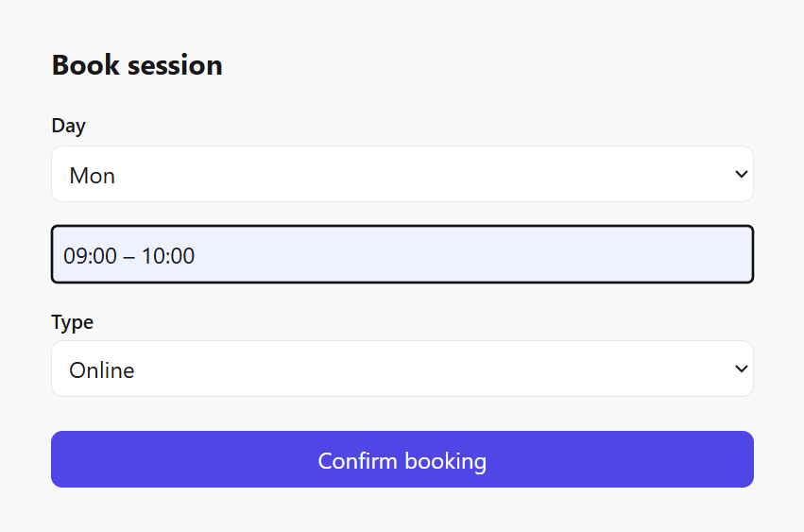
Task: Click the purple Confirm booking bar
Action: pyautogui.click(x=402, y=460)
